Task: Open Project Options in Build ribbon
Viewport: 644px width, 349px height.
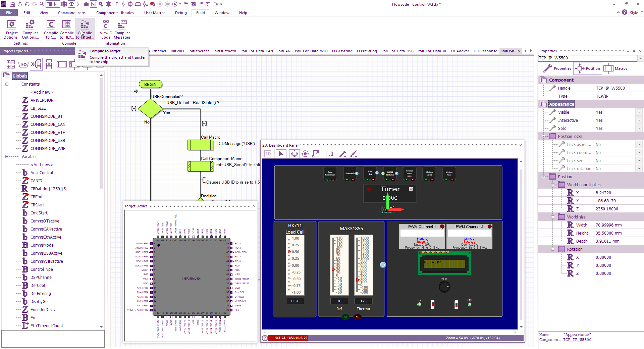Action: (12, 30)
